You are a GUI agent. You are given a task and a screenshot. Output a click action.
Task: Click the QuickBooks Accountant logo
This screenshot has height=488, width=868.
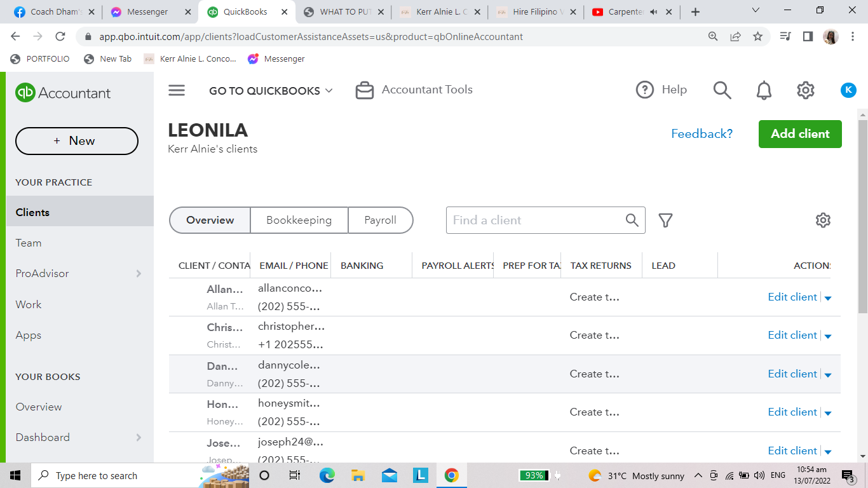[63, 93]
